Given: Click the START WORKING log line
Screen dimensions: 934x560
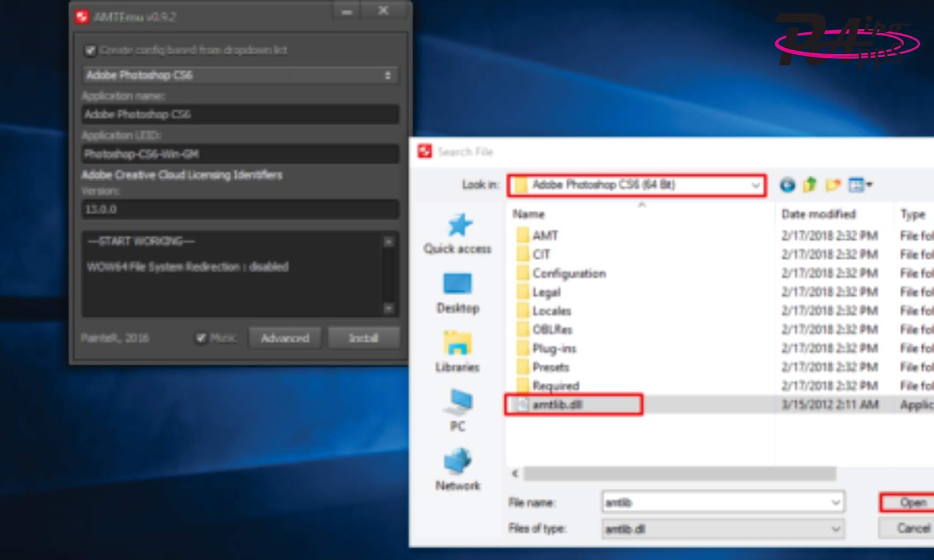Looking at the screenshot, I should [141, 241].
